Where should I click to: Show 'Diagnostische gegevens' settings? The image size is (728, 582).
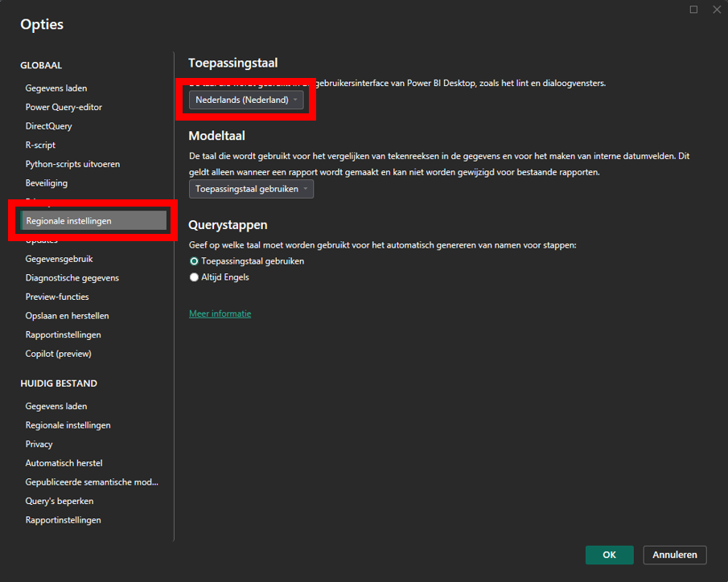pyautogui.click(x=72, y=278)
